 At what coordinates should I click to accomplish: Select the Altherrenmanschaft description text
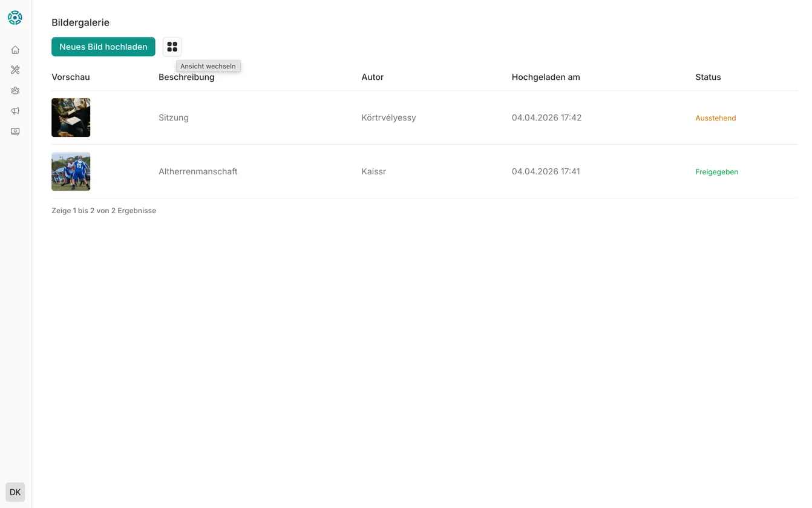click(198, 171)
